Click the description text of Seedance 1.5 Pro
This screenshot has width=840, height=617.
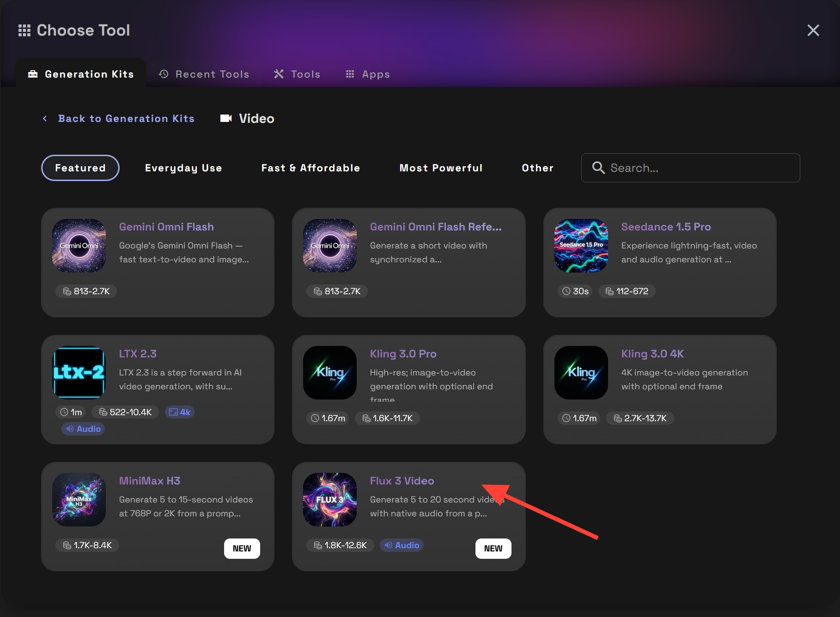(x=689, y=253)
